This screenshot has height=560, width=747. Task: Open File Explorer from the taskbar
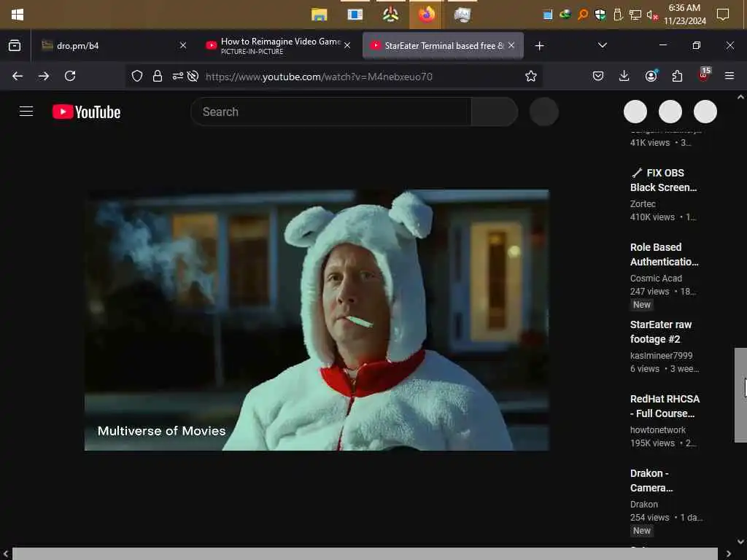(x=320, y=15)
